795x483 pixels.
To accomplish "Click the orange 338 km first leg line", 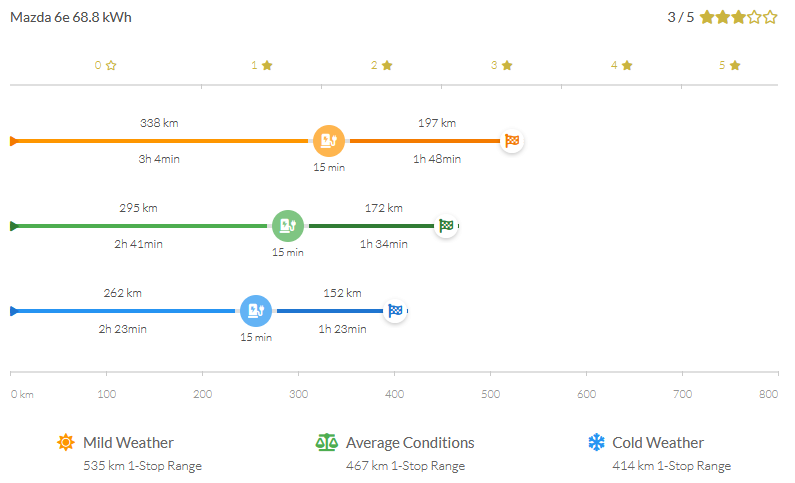I will pyautogui.click(x=160, y=141).
